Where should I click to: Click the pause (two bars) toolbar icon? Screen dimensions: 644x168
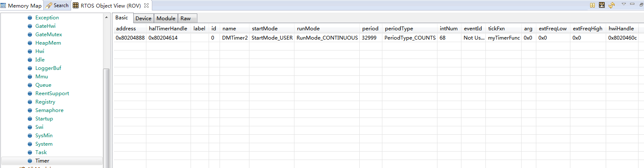[x=592, y=5]
